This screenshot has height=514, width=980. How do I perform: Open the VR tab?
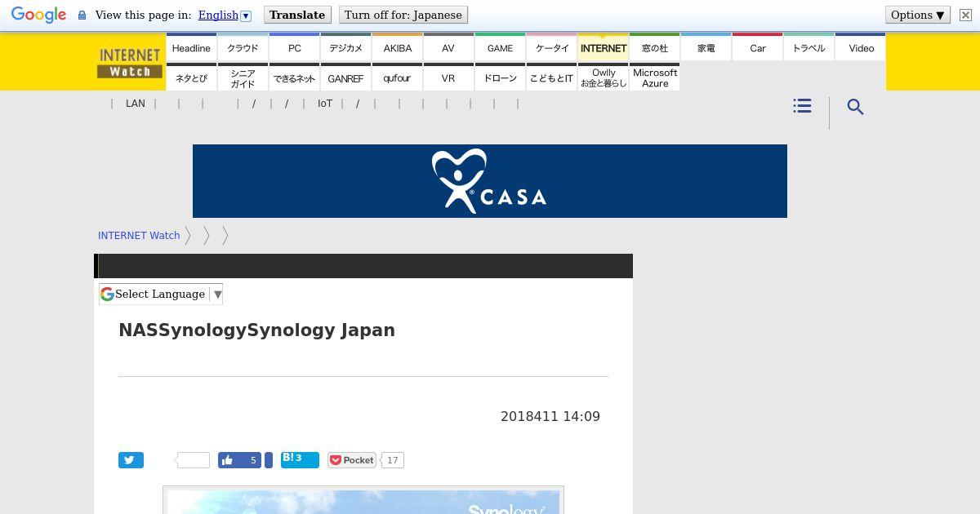coord(448,78)
